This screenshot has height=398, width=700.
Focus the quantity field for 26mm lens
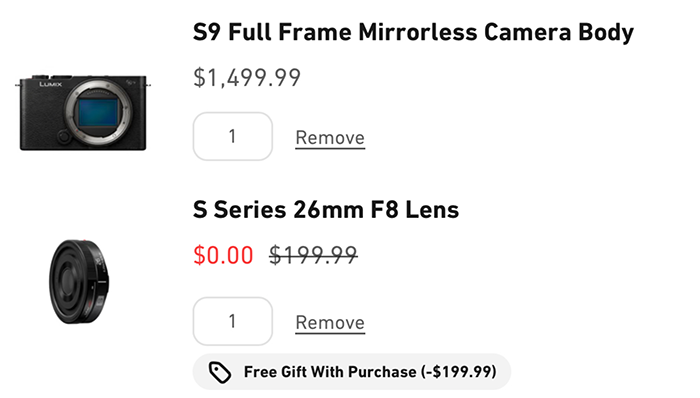pyautogui.click(x=233, y=321)
